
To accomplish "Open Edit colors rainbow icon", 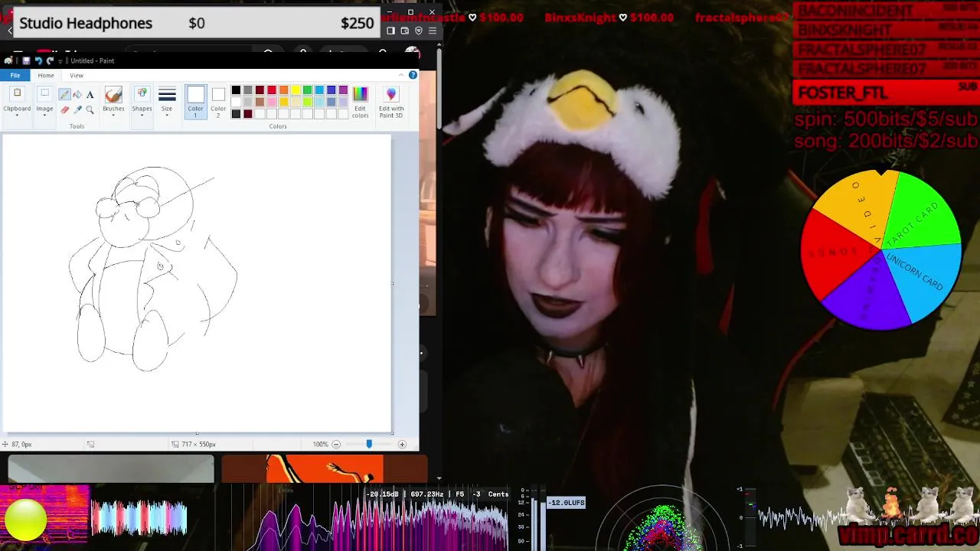I will pos(360,93).
